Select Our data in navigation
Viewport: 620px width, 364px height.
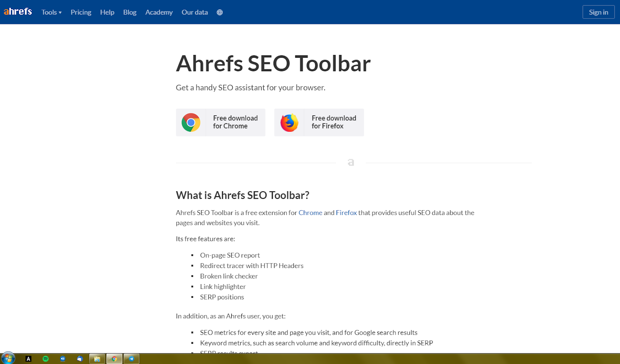tap(195, 12)
